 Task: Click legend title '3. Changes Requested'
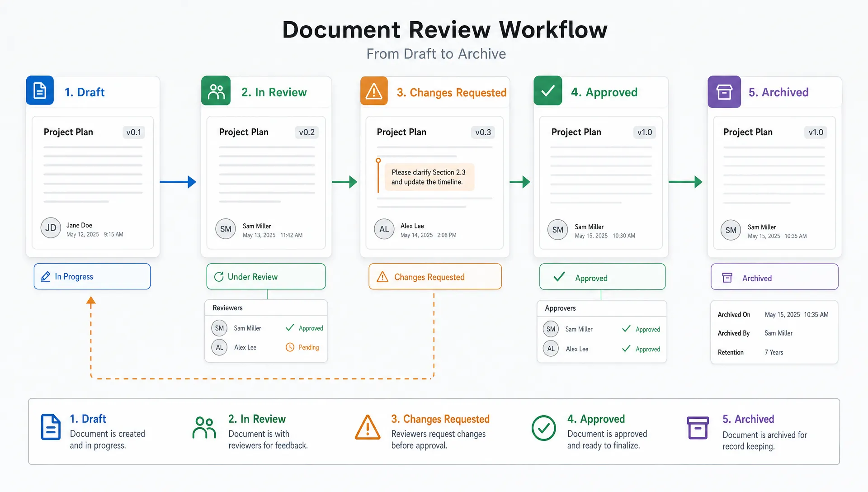click(440, 419)
